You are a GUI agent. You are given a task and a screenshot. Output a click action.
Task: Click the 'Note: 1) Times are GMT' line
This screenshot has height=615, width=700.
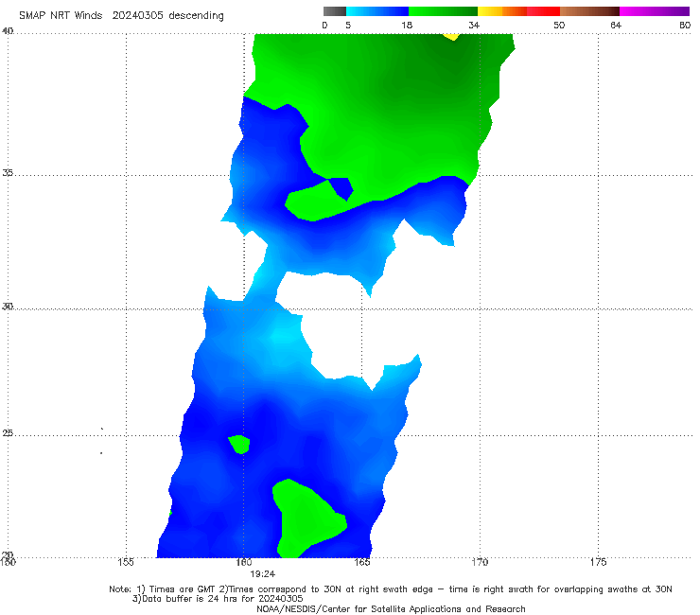(391, 589)
